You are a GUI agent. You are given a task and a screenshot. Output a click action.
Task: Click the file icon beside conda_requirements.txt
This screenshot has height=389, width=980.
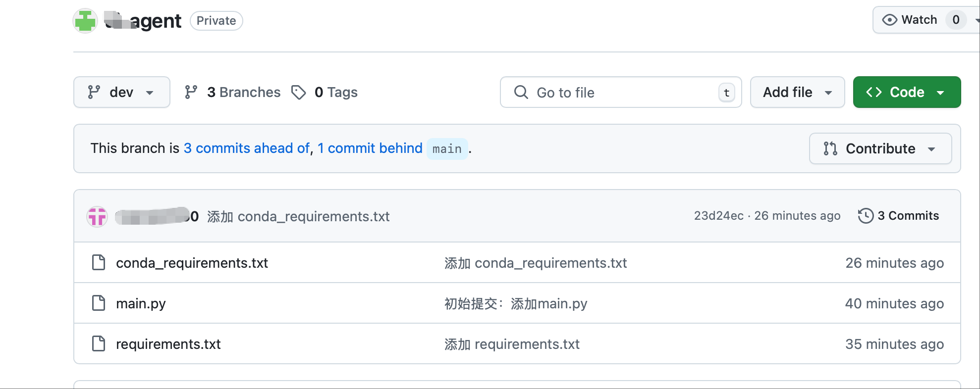(x=99, y=263)
